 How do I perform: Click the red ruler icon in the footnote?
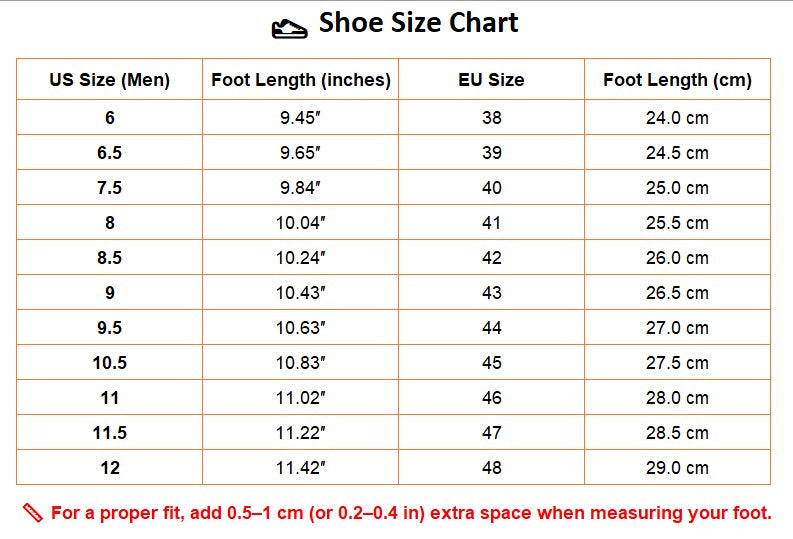tap(33, 513)
